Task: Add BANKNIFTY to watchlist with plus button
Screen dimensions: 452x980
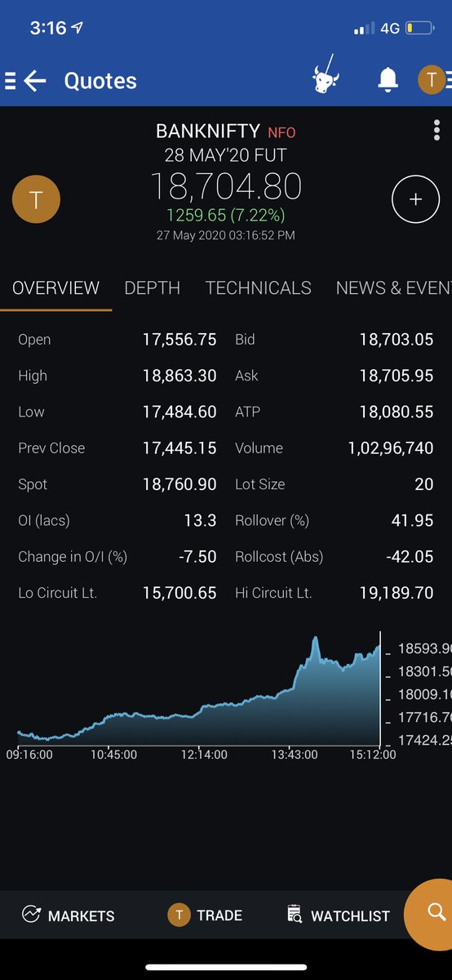Action: (415, 198)
